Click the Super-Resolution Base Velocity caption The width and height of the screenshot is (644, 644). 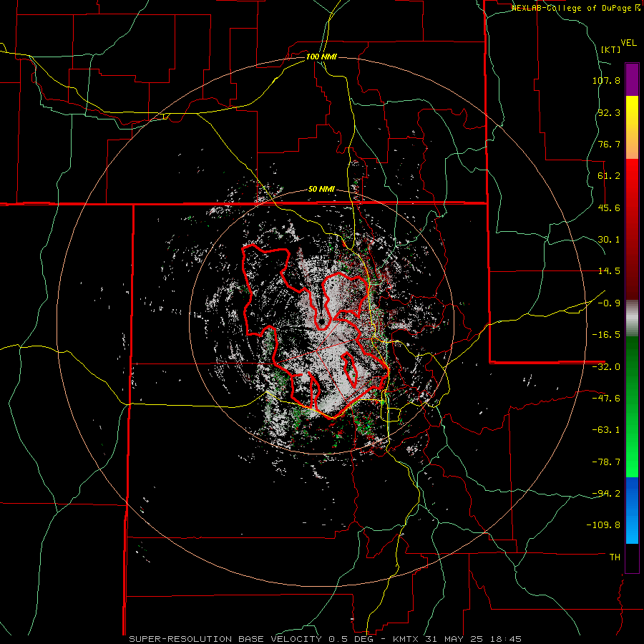pyautogui.click(x=326, y=639)
